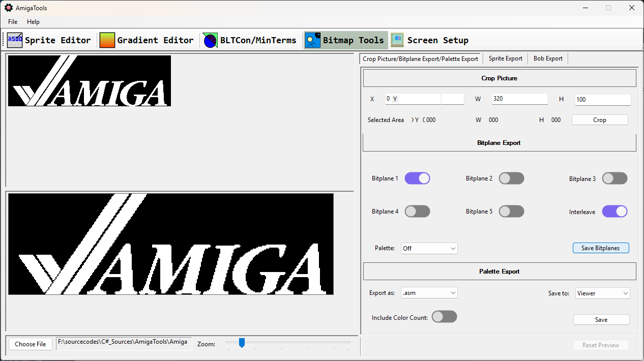The image size is (644, 361).
Task: Open the Palette dropdown set to Off
Action: pyautogui.click(x=429, y=248)
